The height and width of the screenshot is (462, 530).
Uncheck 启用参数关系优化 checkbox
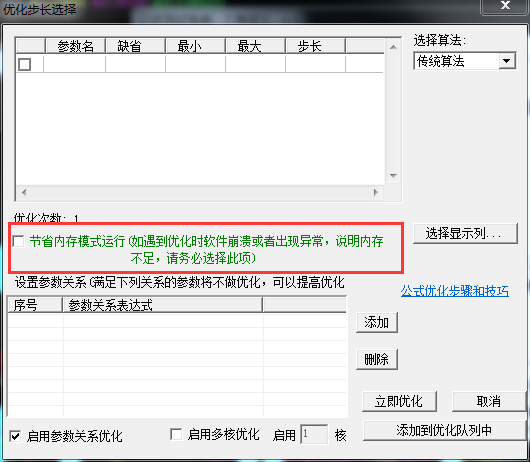point(16,436)
